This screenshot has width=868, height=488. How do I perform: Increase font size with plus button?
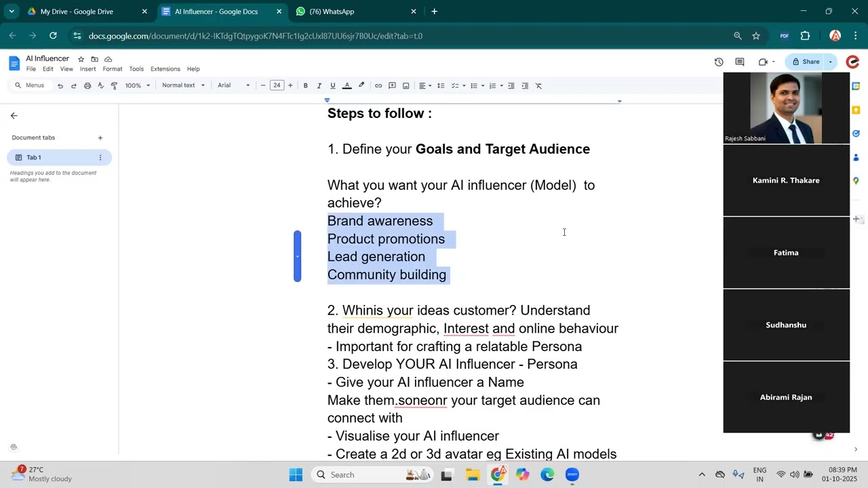290,85
